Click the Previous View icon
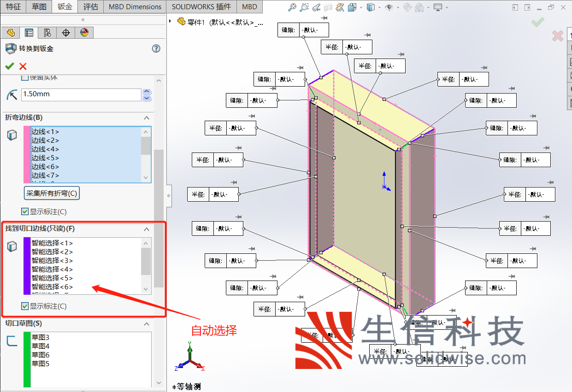 316,7
